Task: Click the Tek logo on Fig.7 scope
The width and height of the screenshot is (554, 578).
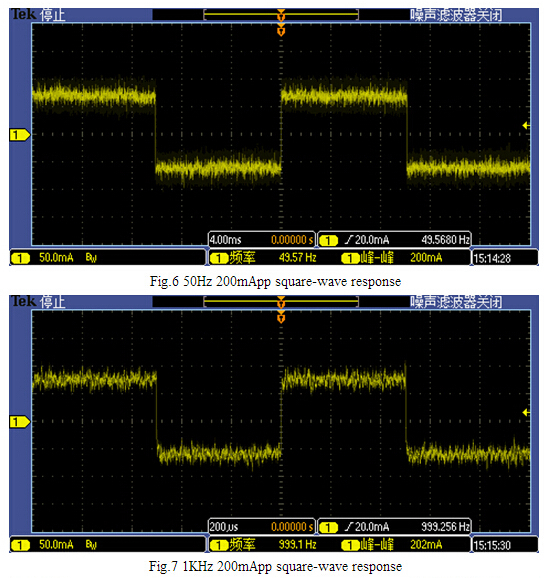Action: tap(24, 301)
